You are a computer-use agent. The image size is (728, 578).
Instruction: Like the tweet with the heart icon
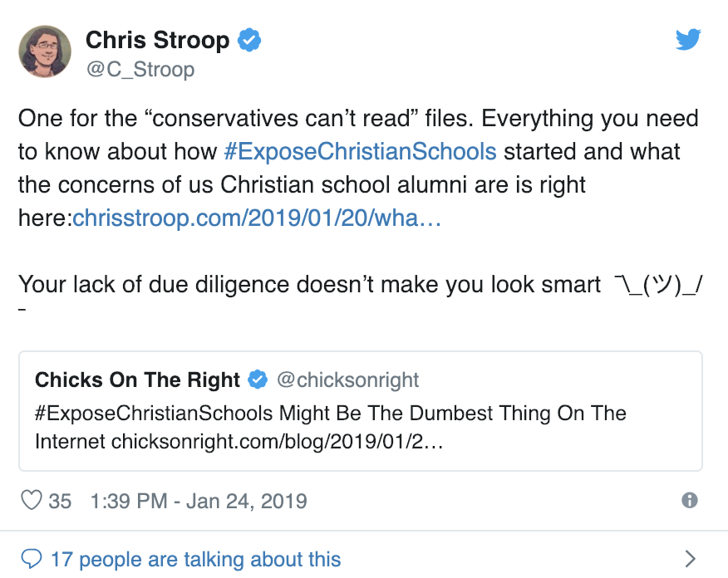32,501
